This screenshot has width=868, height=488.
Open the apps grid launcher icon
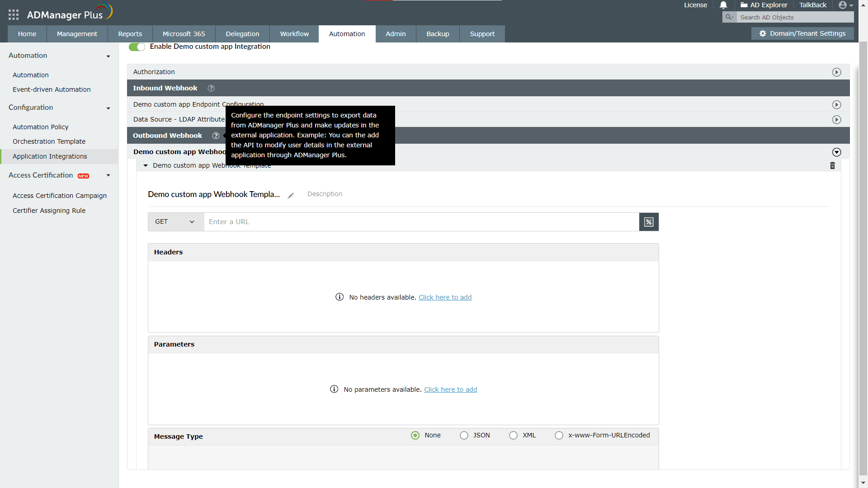pos(14,15)
